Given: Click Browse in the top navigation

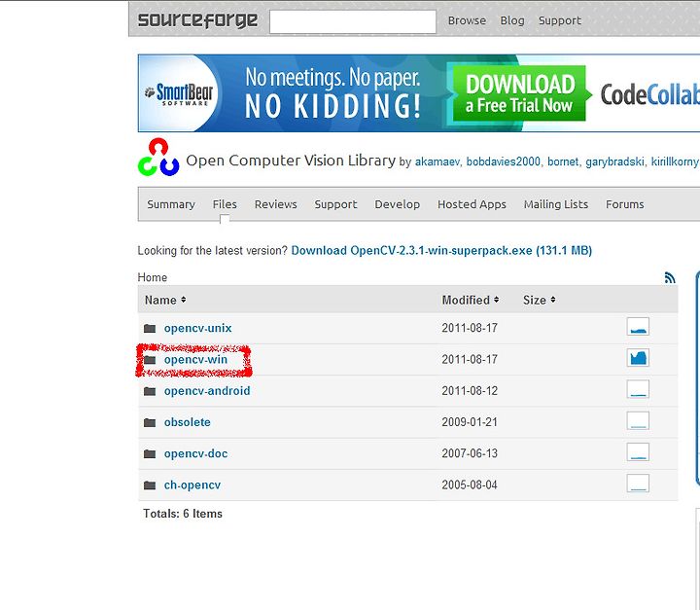Looking at the screenshot, I should click(x=467, y=20).
